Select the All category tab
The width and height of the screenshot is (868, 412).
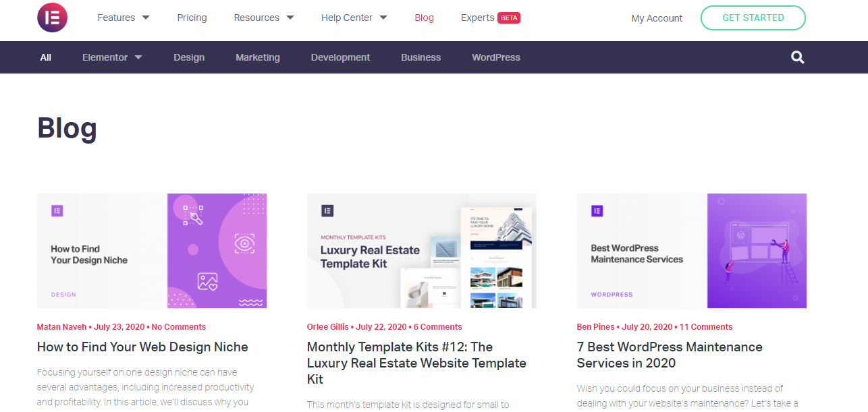[45, 57]
